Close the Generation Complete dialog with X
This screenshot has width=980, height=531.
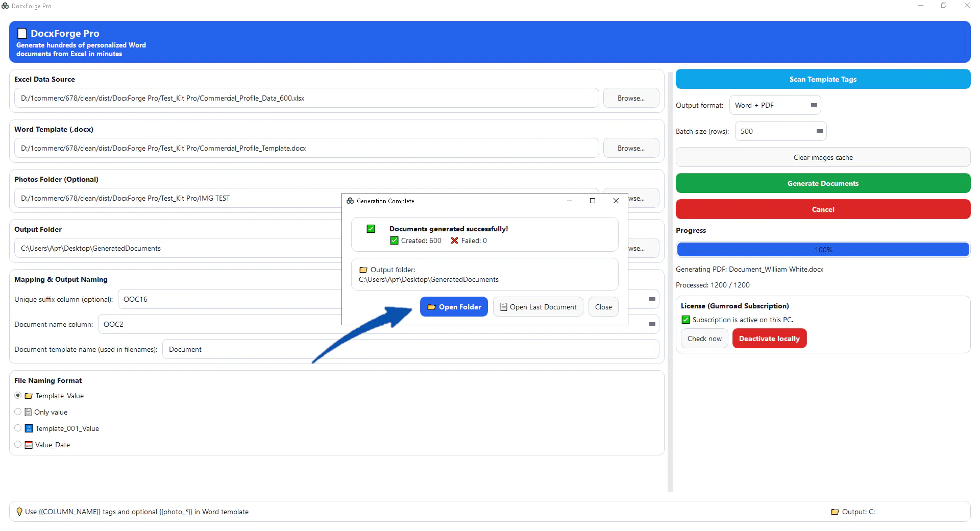(x=616, y=201)
